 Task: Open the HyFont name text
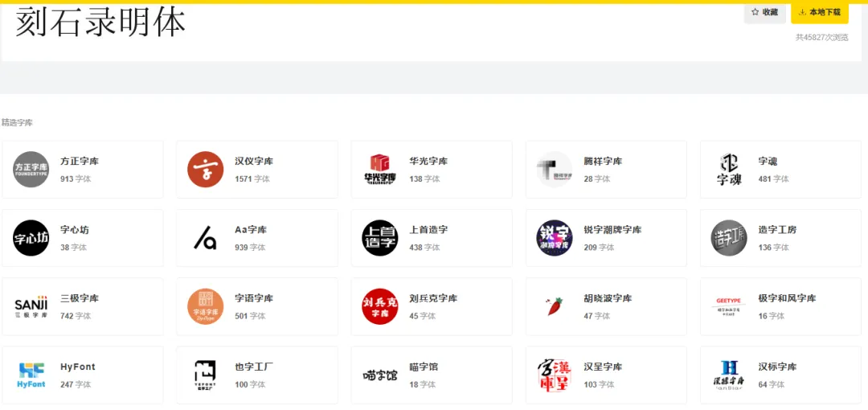click(77, 367)
